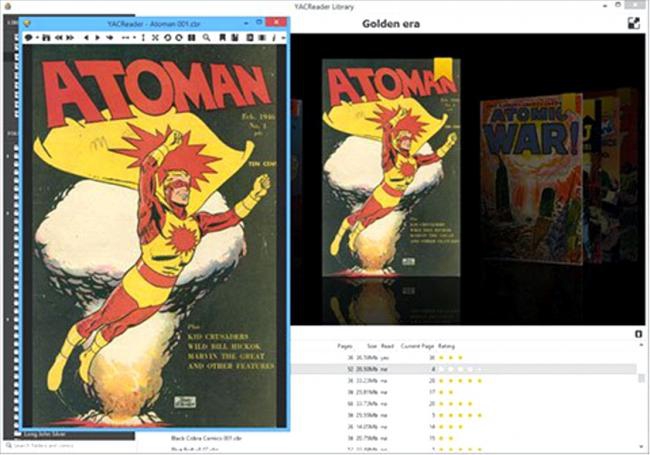
Task: Select the Atomic War cover thumbnail
Action: [532, 180]
